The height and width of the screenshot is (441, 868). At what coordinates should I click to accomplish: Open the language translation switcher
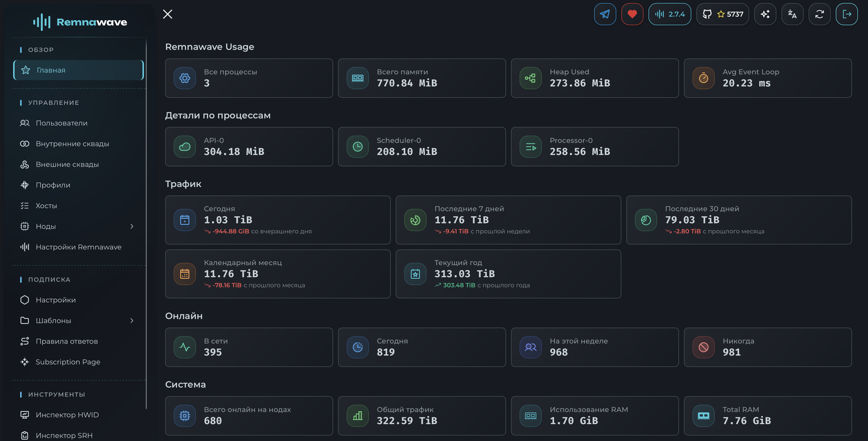click(793, 14)
